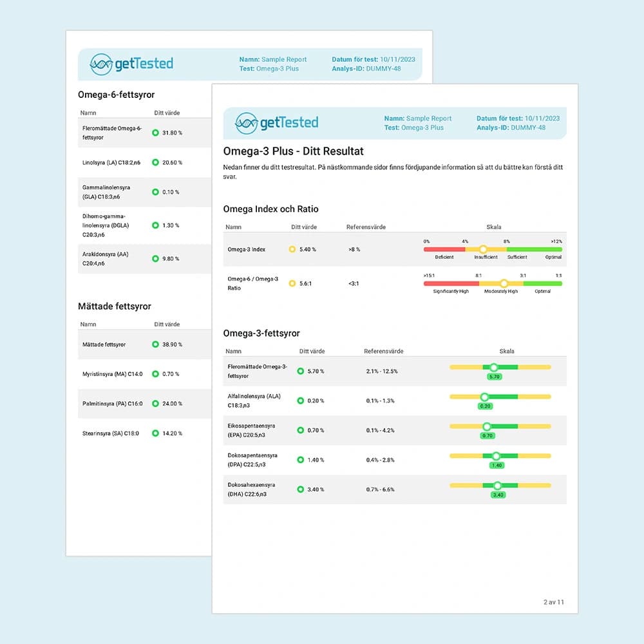644x644 pixels.
Task: Click the EPA scale marker labeled 0.70
Action: (487, 426)
